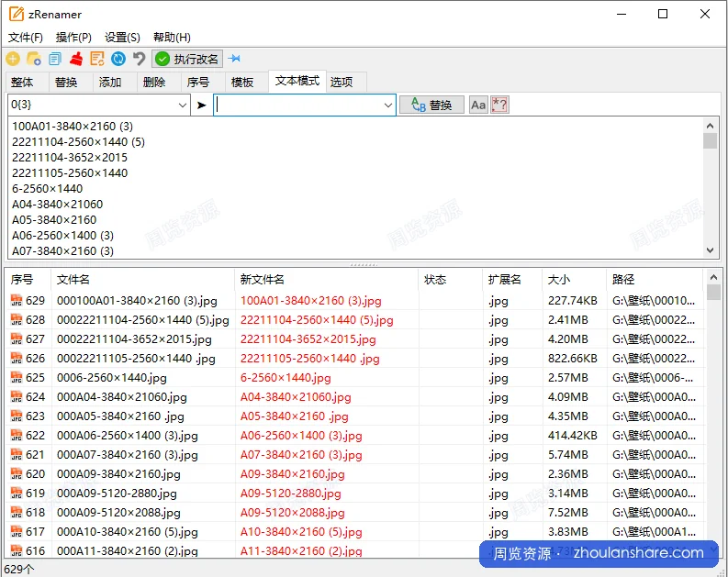Screen dimensions: 728x577
Task: Sort by the 扩展名 column header
Action: 512,280
